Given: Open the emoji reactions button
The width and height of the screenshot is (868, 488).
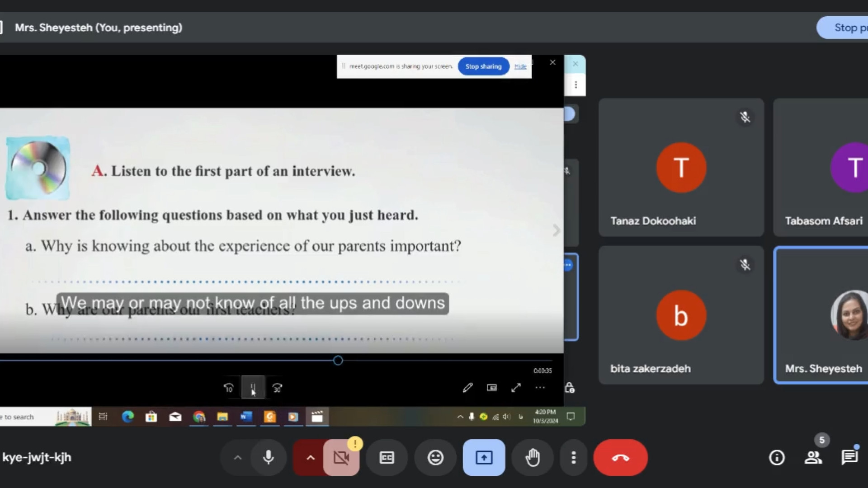Looking at the screenshot, I should (x=435, y=457).
